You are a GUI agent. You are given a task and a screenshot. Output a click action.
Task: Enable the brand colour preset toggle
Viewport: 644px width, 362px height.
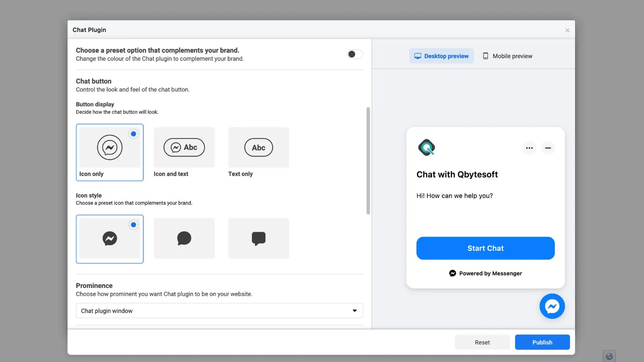pos(355,54)
